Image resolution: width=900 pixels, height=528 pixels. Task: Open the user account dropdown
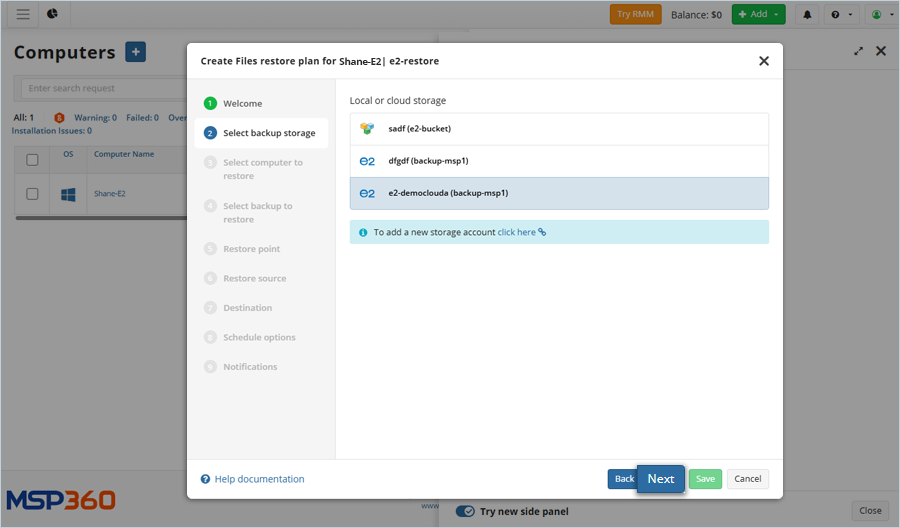point(880,14)
